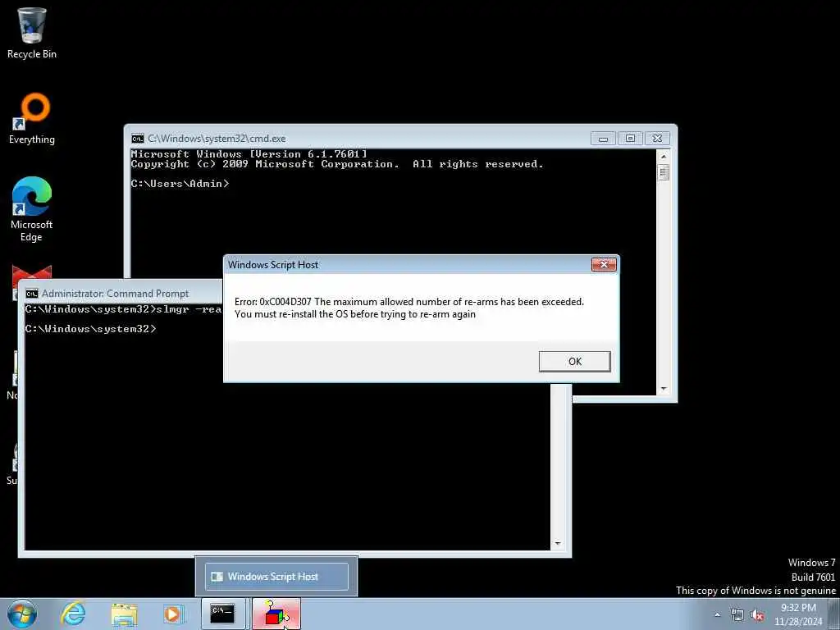Launch Internet Explorer from the taskbar

(73, 614)
